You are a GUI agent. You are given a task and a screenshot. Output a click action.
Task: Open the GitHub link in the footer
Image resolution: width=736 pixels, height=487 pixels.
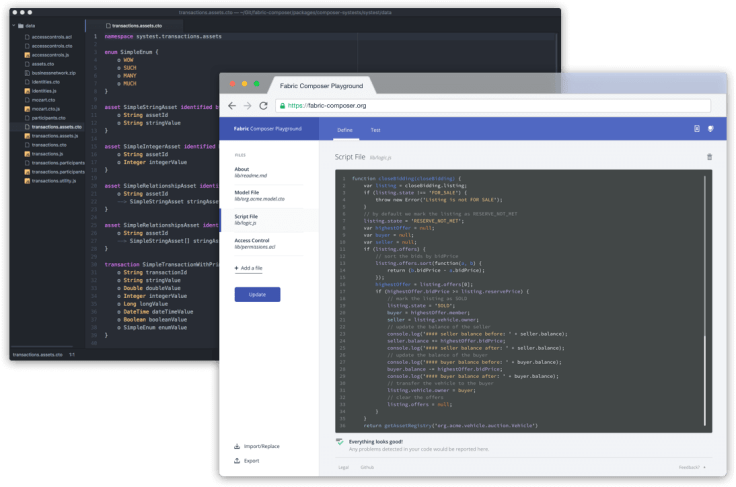pos(367,467)
